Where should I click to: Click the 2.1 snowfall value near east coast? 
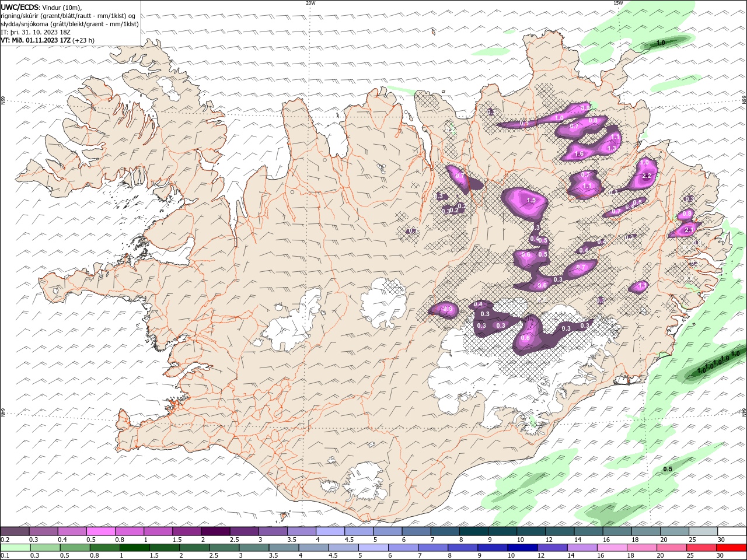click(688, 230)
